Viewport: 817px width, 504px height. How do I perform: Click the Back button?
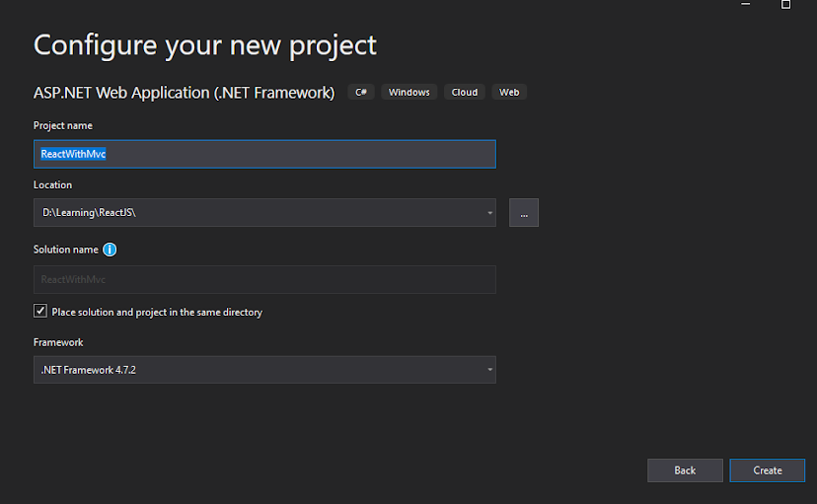point(685,470)
